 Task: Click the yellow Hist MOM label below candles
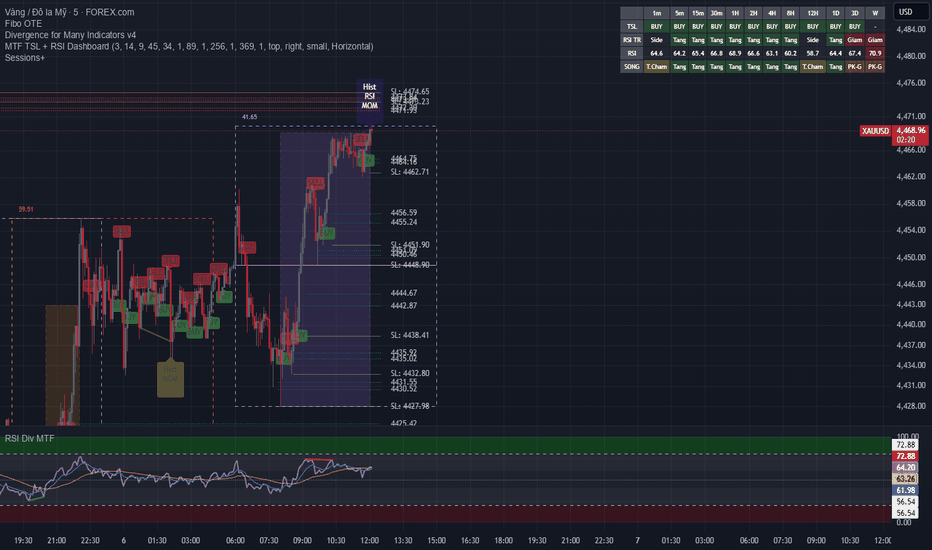click(170, 378)
